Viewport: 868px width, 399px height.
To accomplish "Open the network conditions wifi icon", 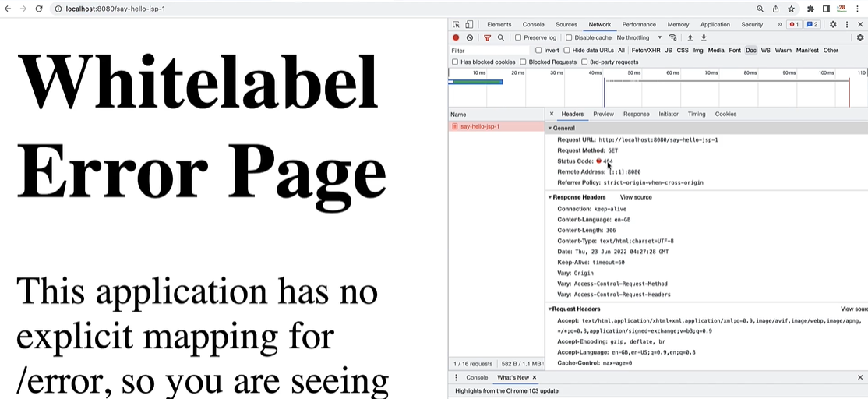I will tap(672, 37).
